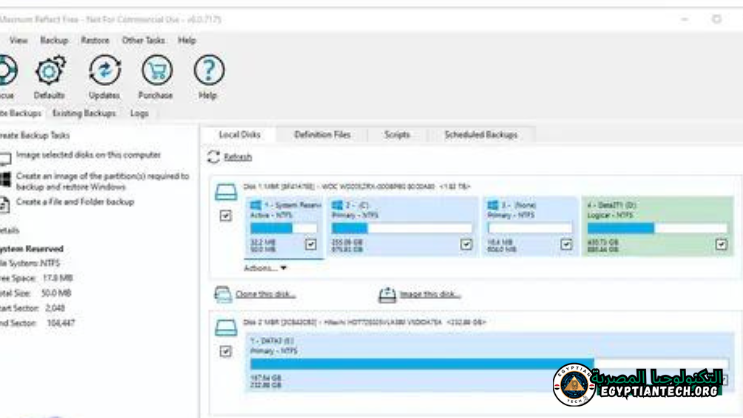Click the Rescue lifebuoy toolbar icon
743x418 pixels.
tap(5, 71)
